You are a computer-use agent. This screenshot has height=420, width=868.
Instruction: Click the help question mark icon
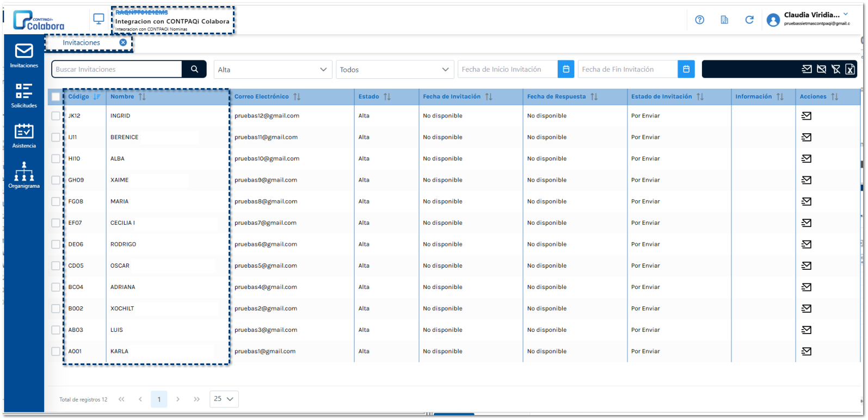(699, 20)
